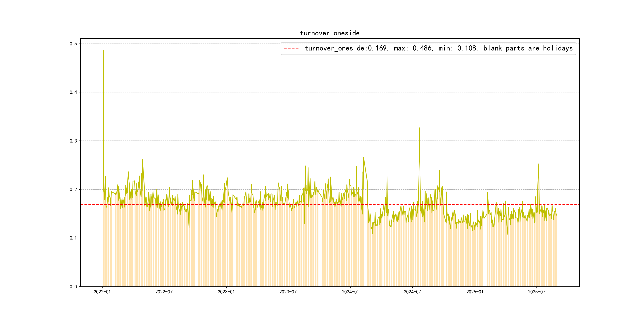644x322 pixels.
Task: Click the red dashed line legend marker
Action: (291, 48)
